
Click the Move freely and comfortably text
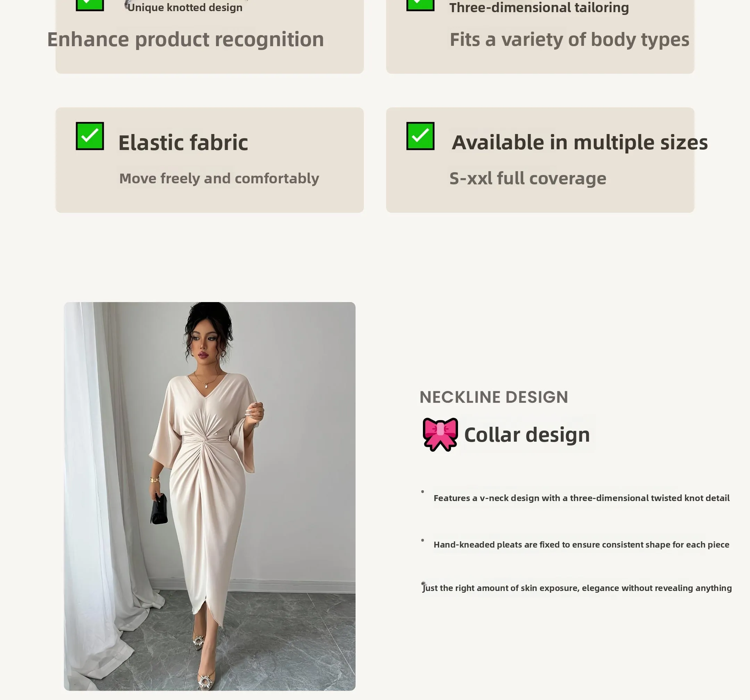[219, 178]
